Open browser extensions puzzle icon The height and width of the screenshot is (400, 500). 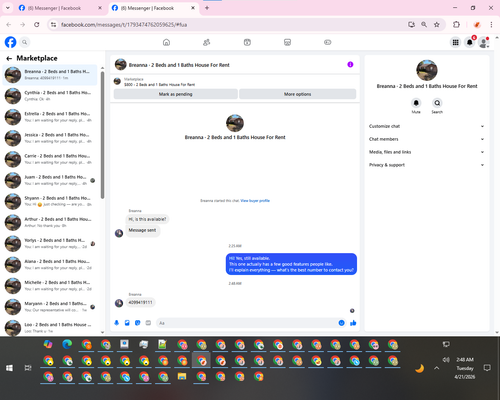[456, 24]
